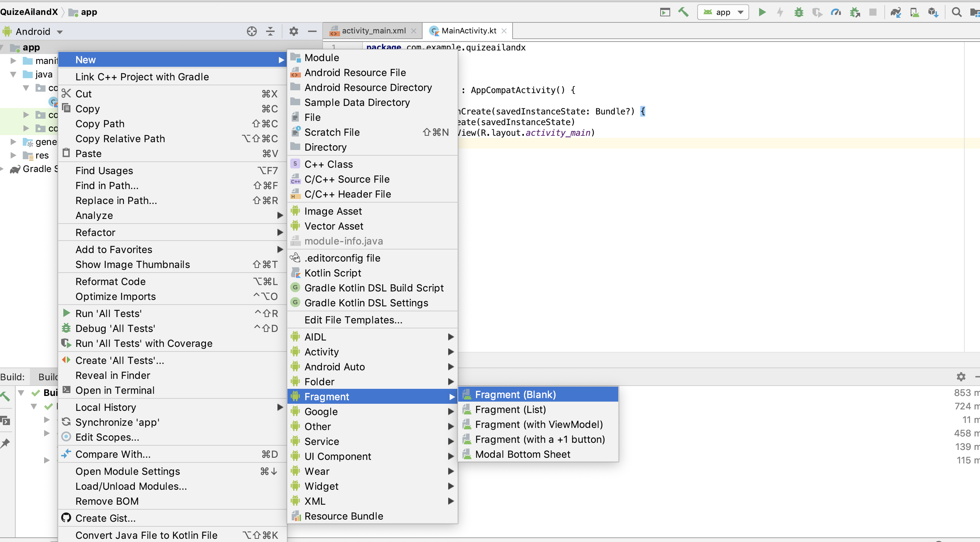The image size is (980, 542).
Task: Select the New menu item
Action: [172, 60]
